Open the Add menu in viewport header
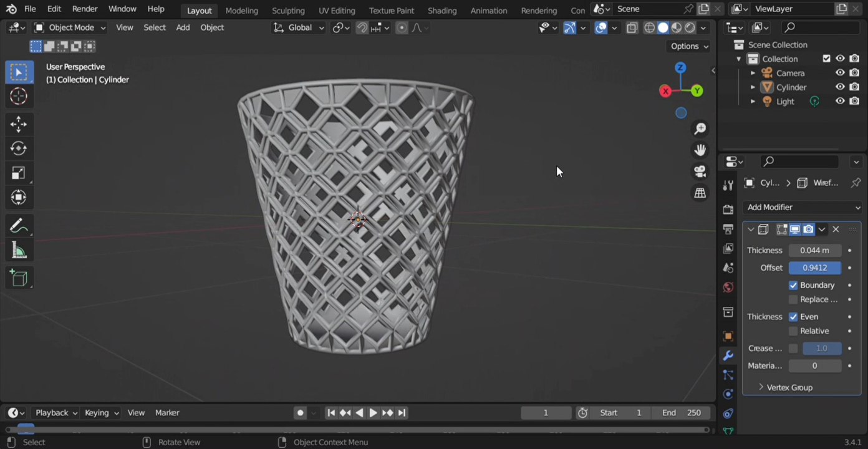Image resolution: width=868 pixels, height=449 pixels. coord(183,27)
